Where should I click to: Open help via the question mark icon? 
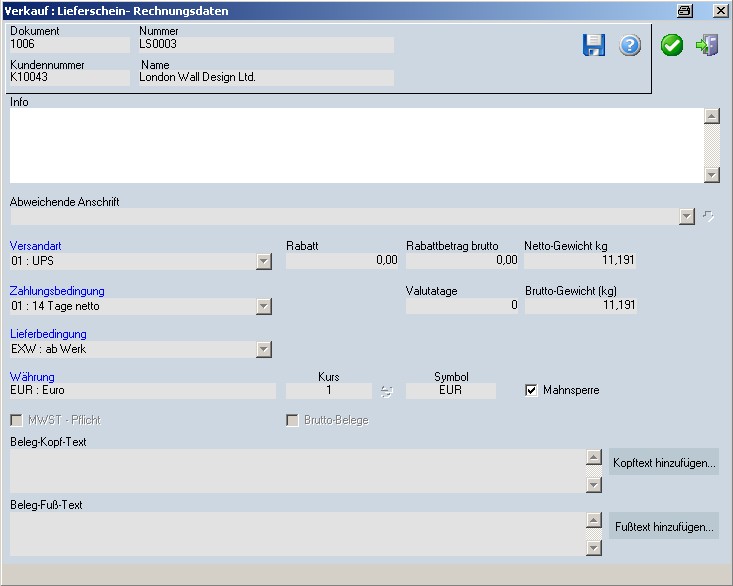pos(630,45)
